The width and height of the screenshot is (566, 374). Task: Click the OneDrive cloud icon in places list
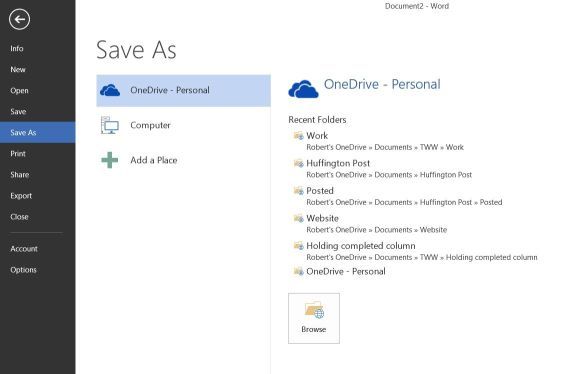pyautogui.click(x=110, y=90)
